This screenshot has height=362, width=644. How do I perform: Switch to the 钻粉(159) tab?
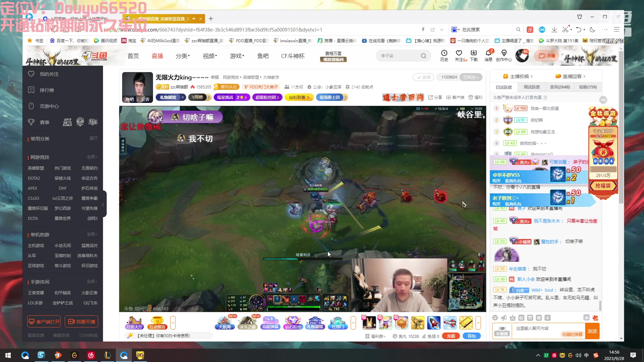(588, 87)
